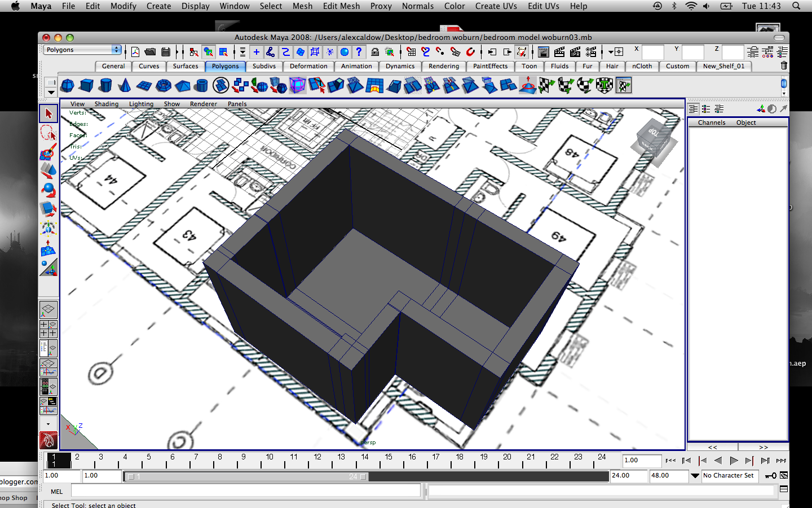The width and height of the screenshot is (812, 508).
Task: Switch to four view layout
Action: pos(48,329)
